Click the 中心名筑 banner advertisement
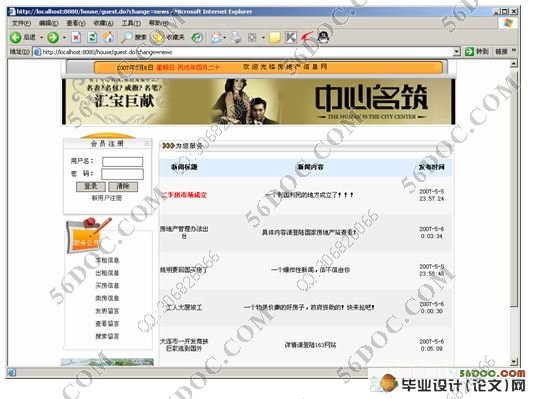This screenshot has height=399, width=534. pos(258,101)
